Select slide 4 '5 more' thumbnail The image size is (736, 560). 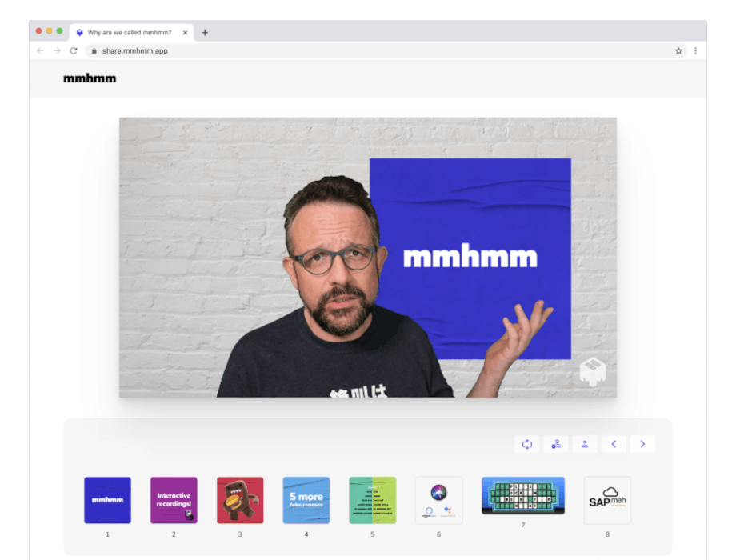[x=306, y=500]
